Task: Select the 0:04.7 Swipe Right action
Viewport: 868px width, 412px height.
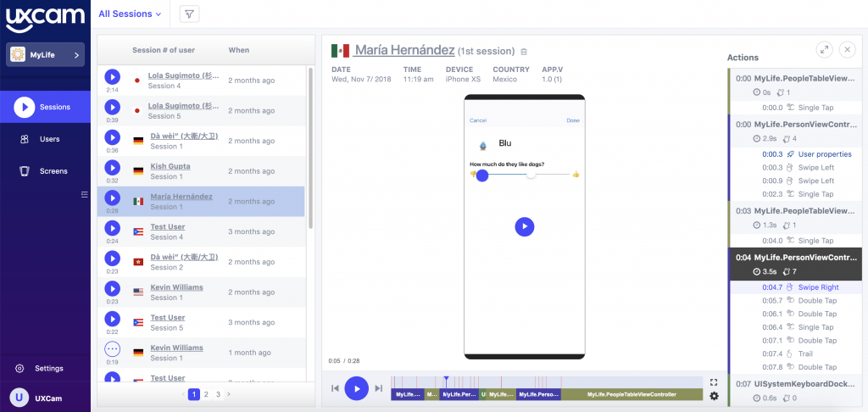Action: 795,287
